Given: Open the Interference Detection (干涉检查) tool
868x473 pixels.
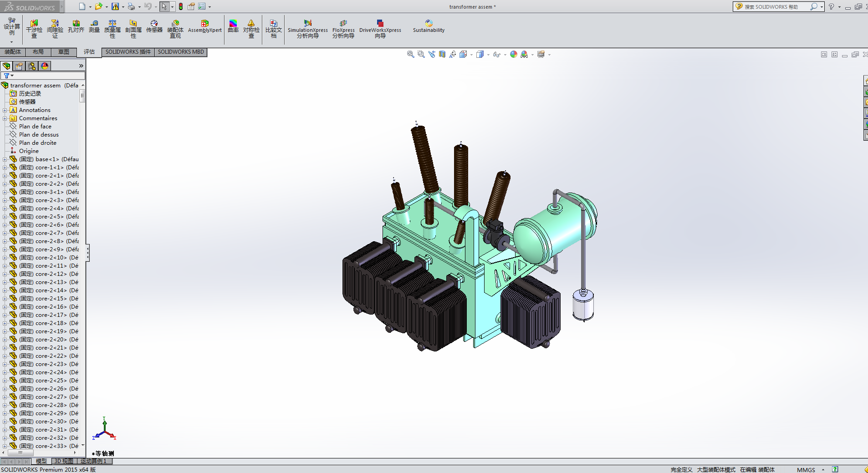Looking at the screenshot, I should click(34, 28).
